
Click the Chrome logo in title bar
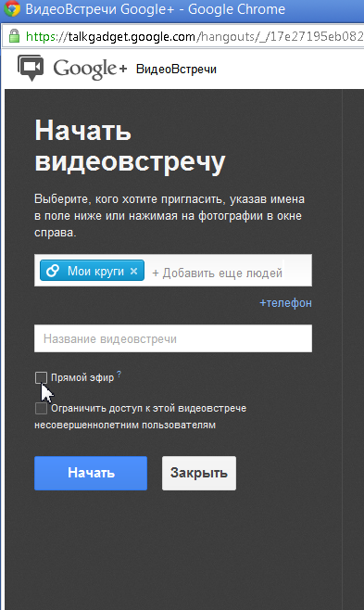(x=11, y=8)
